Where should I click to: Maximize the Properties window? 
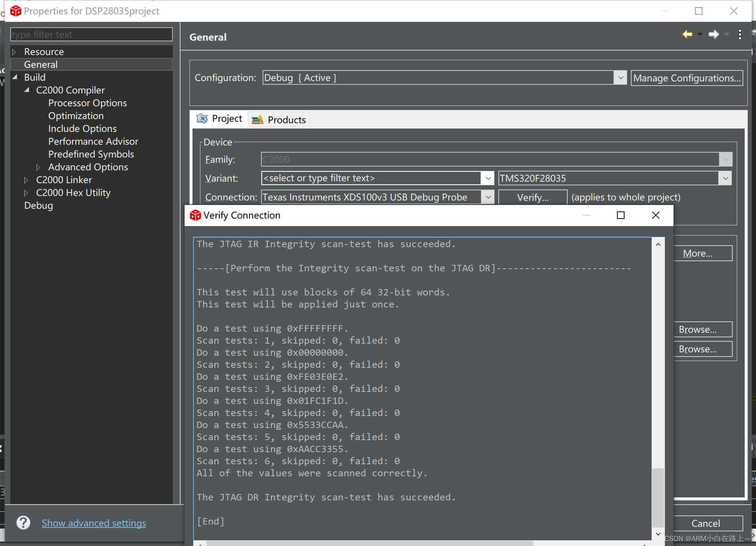pos(699,11)
